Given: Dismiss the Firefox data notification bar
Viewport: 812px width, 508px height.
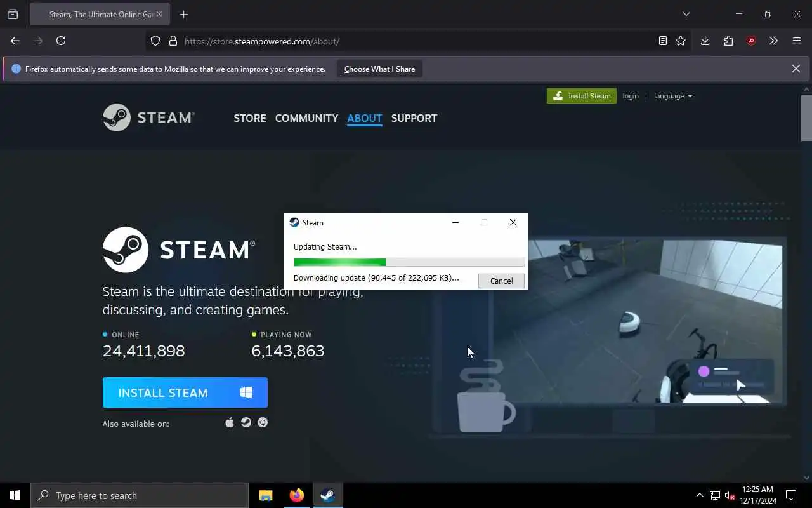Looking at the screenshot, I should (796, 69).
